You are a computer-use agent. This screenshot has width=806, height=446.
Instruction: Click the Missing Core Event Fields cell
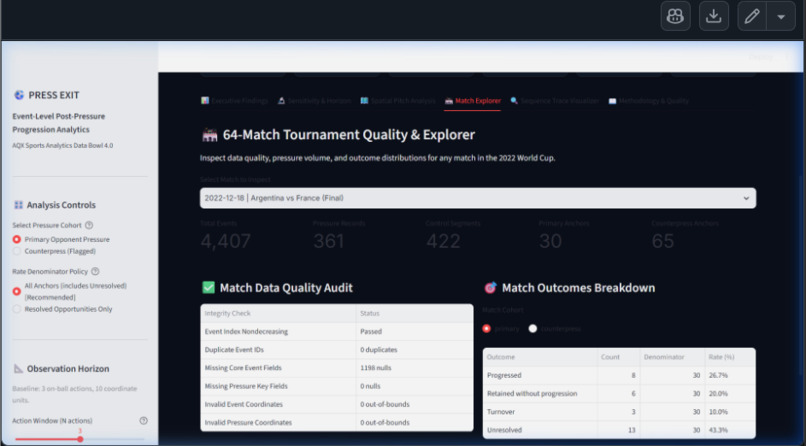pos(278,368)
